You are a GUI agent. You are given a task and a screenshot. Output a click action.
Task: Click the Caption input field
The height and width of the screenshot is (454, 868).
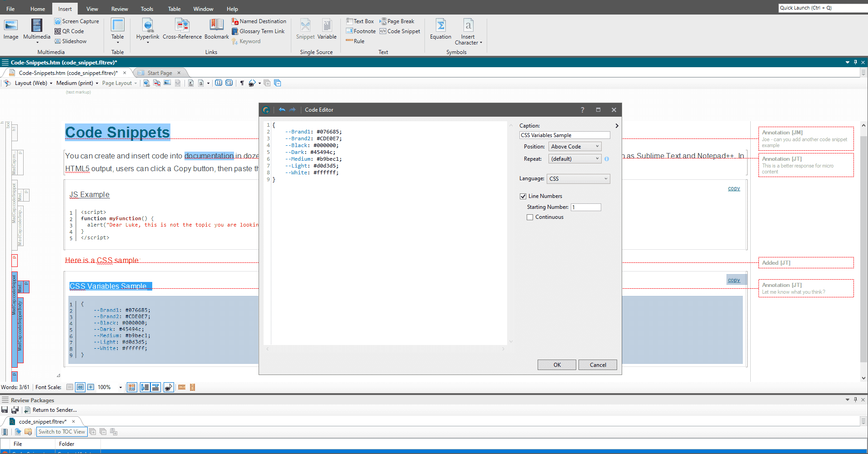(x=564, y=135)
